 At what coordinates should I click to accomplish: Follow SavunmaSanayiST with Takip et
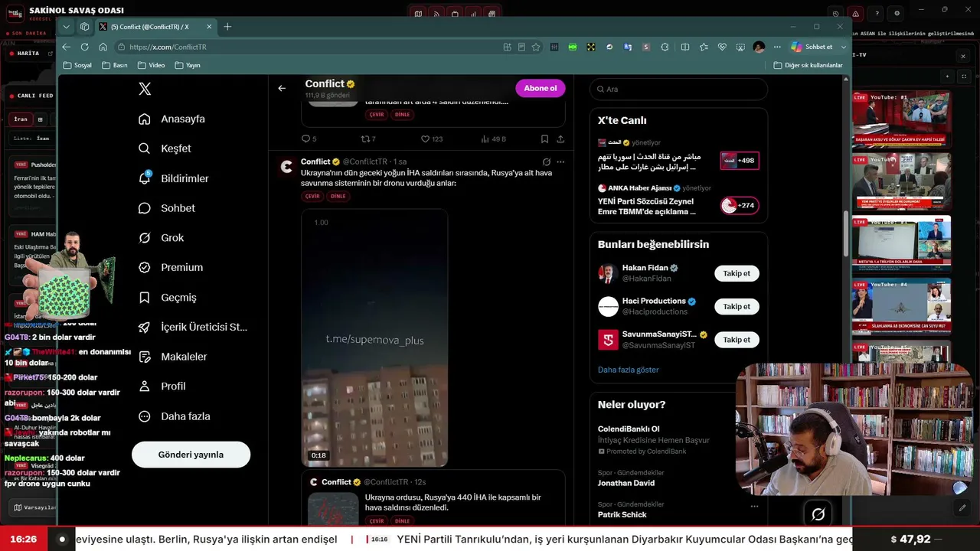tap(737, 340)
